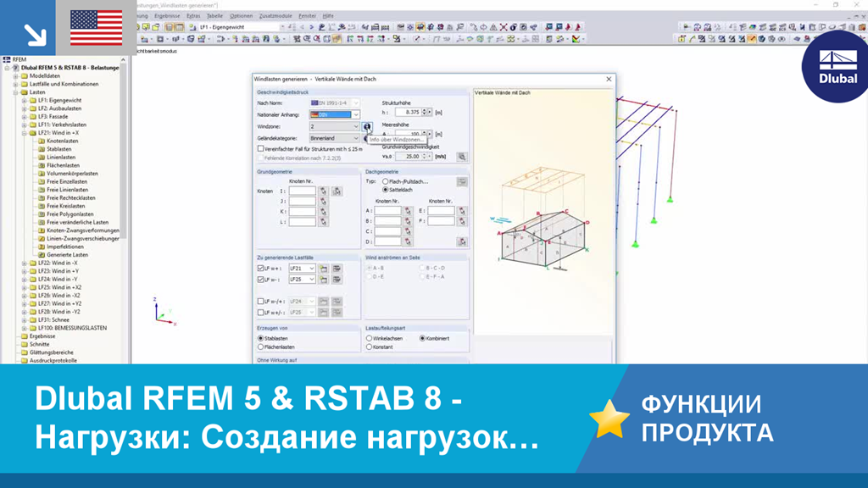Click pick-node icon for roof node F
The image size is (868, 488).
[462, 221]
